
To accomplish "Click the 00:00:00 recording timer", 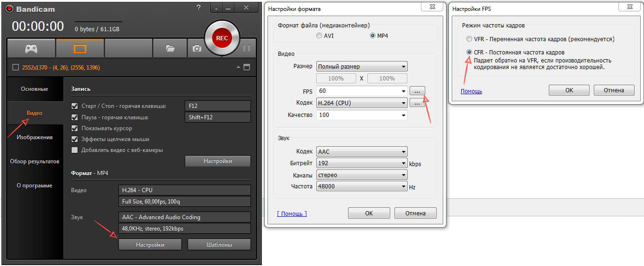I will click(x=38, y=27).
